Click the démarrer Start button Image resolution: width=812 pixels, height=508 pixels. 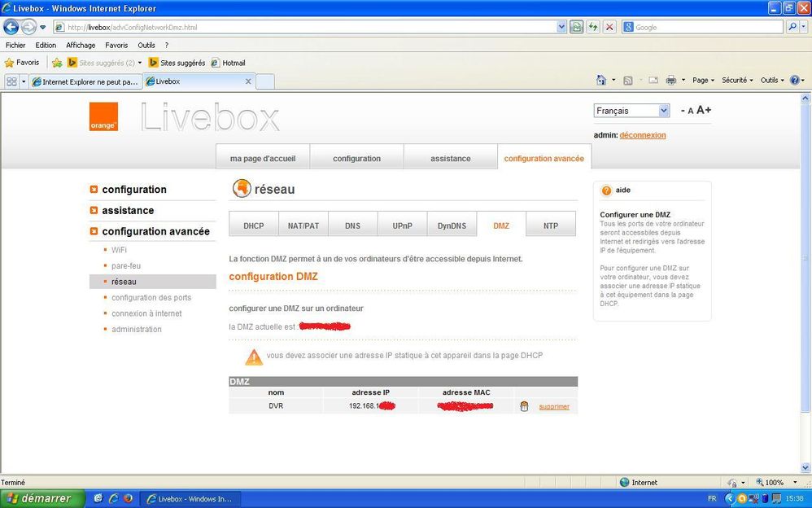(37, 498)
